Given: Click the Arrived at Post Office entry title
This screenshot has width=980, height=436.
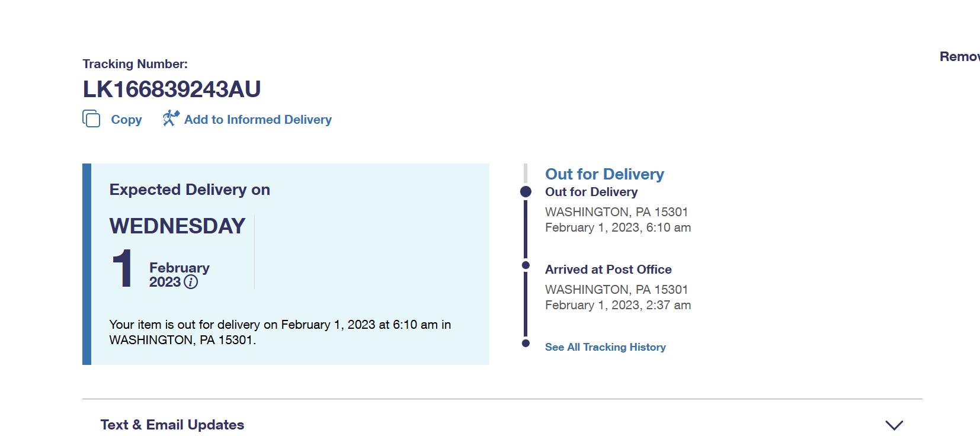Looking at the screenshot, I should click(x=609, y=270).
